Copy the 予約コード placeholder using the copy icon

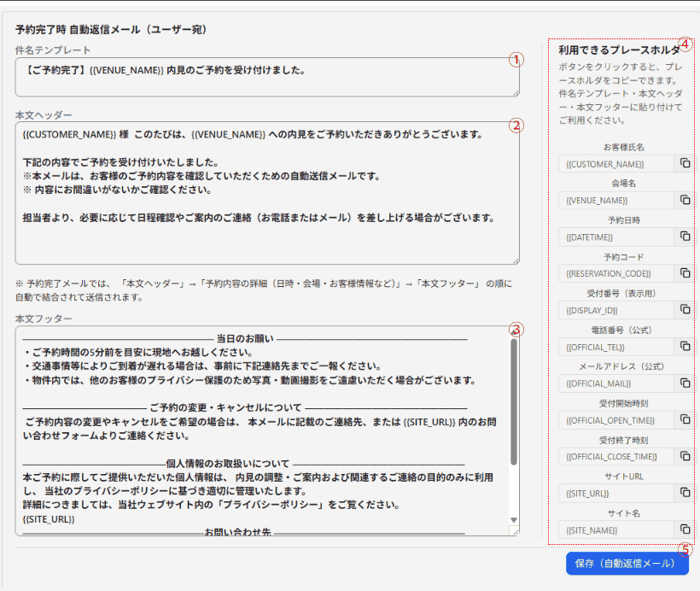point(685,273)
